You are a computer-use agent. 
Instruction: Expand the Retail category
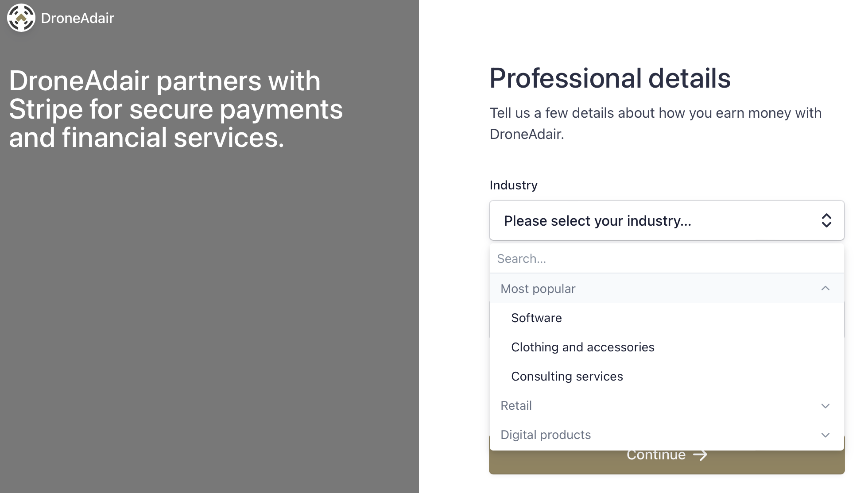pyautogui.click(x=667, y=406)
